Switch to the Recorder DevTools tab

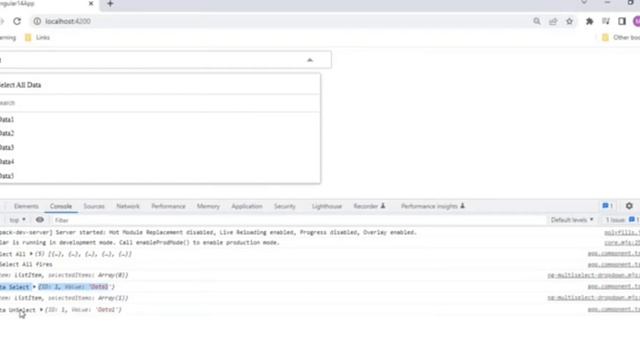[369, 206]
